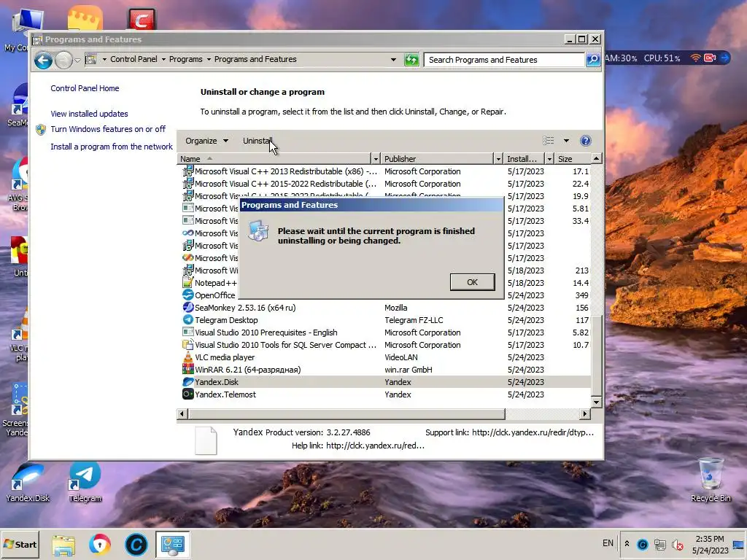Viewport: 747px width, 560px height.
Task: Click the change view icon
Action: (549, 141)
